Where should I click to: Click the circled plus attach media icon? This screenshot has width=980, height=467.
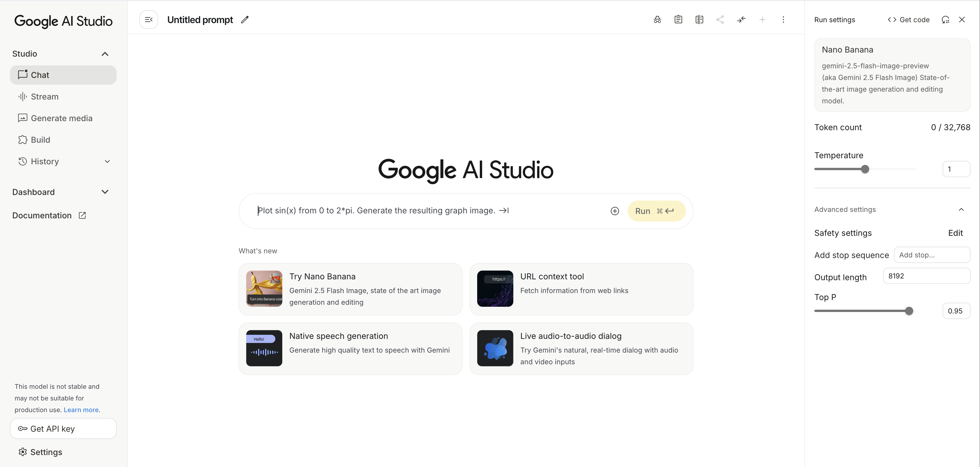click(615, 211)
